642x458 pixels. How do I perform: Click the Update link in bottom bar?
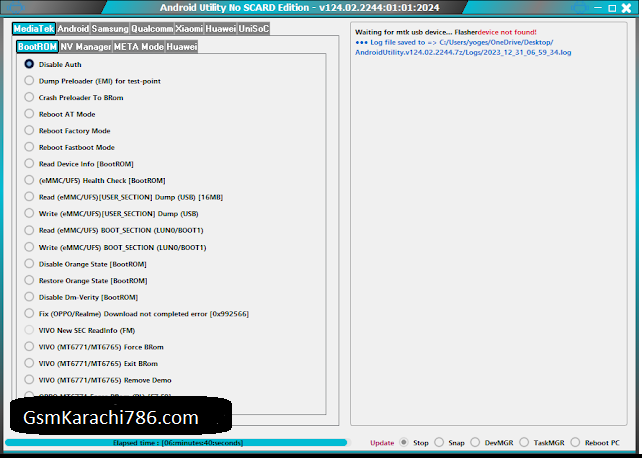coord(382,443)
